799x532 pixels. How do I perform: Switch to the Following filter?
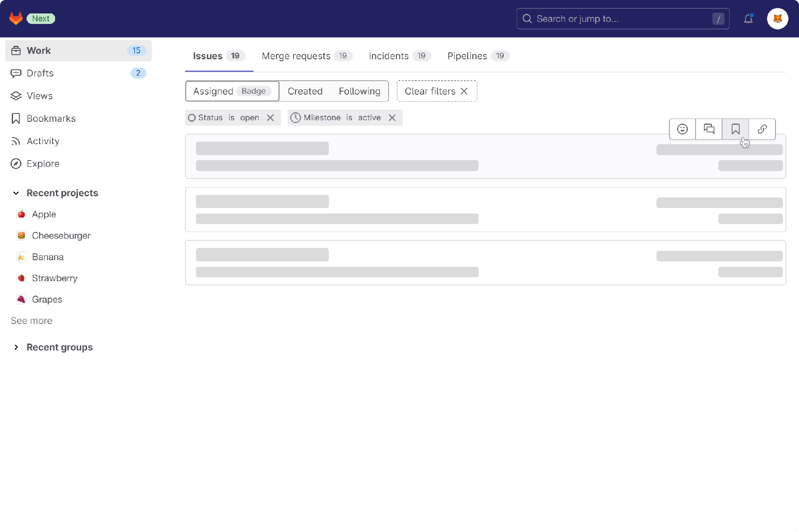pos(359,91)
